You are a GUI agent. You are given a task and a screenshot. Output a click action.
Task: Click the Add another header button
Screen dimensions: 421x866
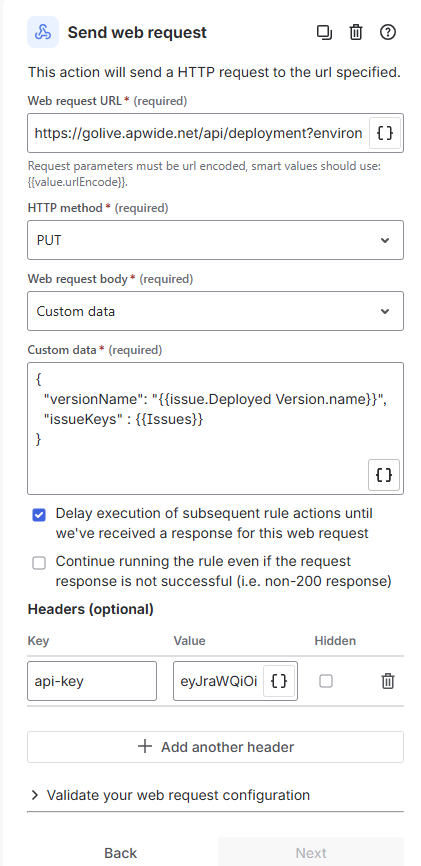[x=215, y=747]
